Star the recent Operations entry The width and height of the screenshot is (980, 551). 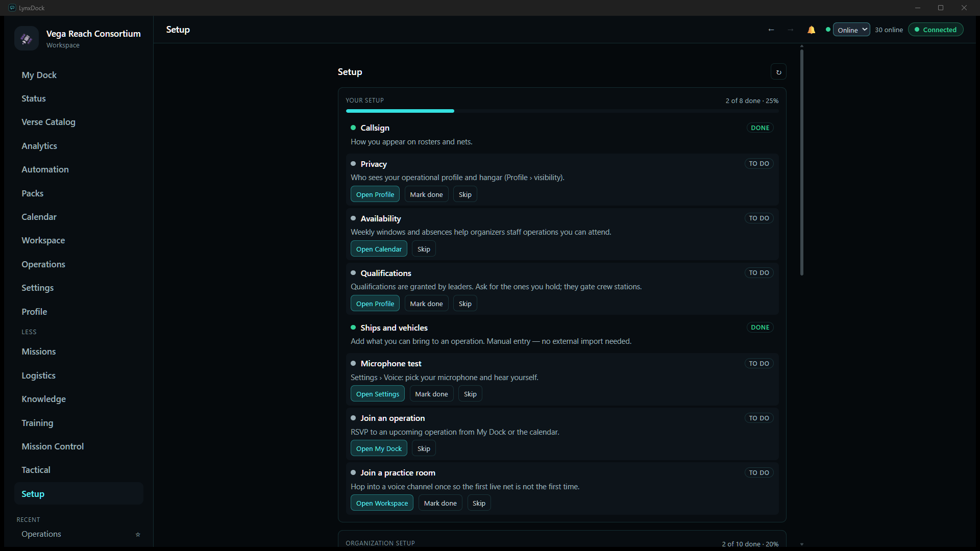[137, 534]
